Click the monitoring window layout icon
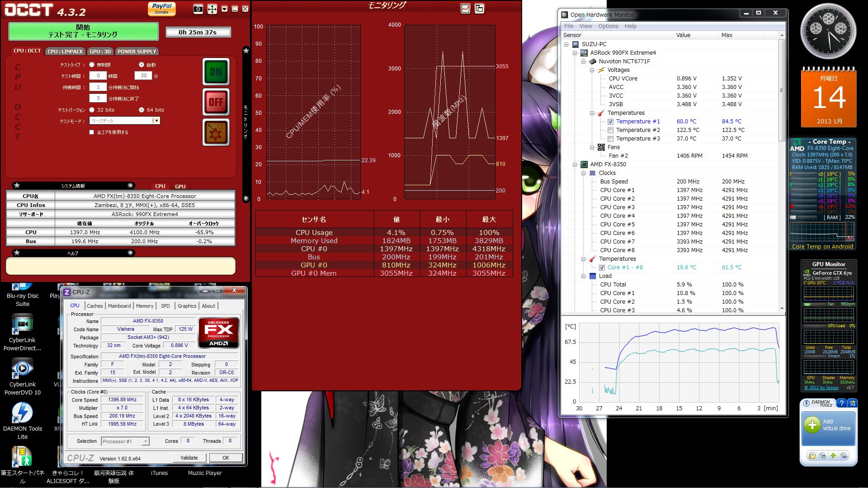 479,9
